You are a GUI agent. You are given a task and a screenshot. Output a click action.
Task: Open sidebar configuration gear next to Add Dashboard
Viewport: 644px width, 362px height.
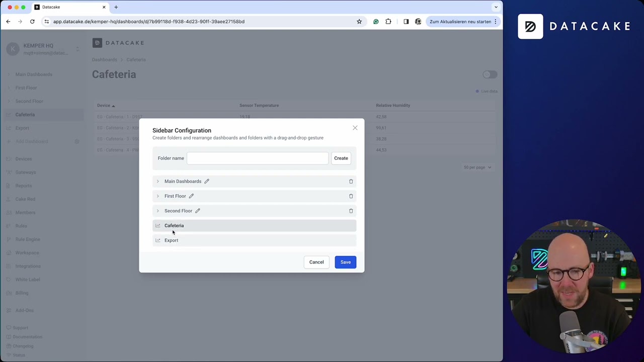77,142
